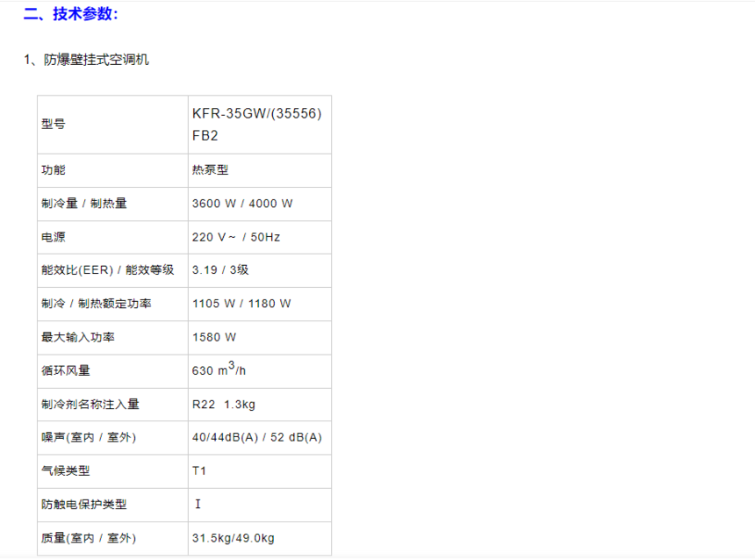Select the '防触电保护类型' label cell

click(x=112, y=505)
